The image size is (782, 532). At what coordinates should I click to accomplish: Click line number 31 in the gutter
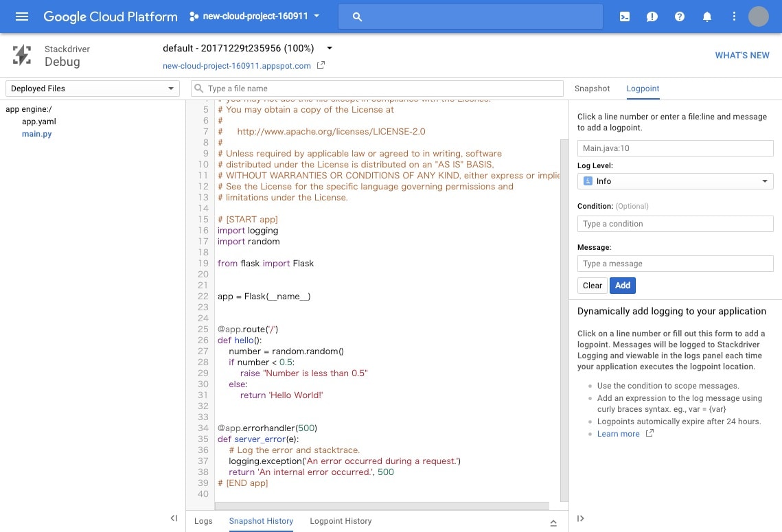tap(203, 395)
